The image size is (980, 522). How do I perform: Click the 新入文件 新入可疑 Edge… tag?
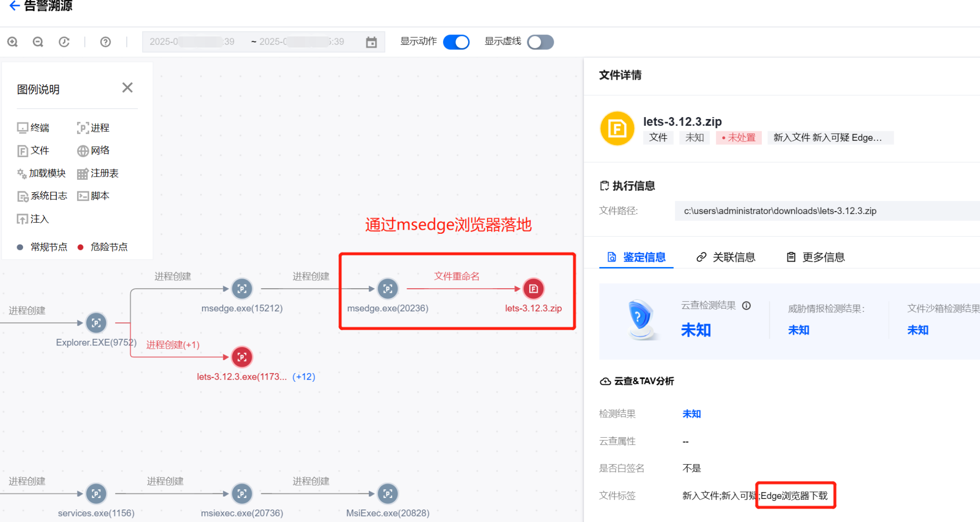click(830, 137)
